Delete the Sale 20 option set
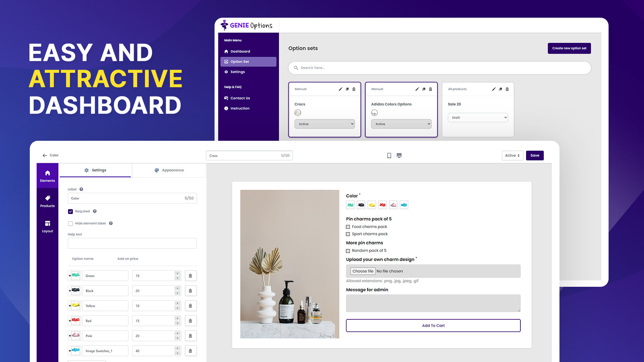 508,89
